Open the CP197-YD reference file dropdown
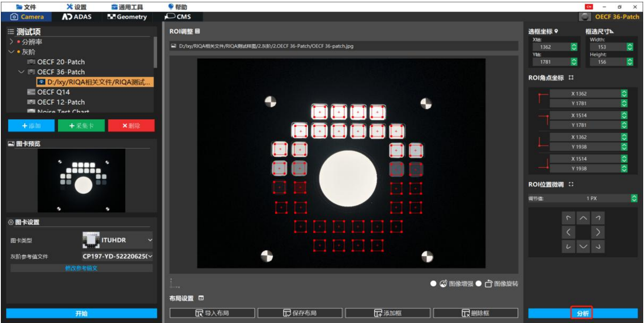The image size is (644, 323). [150, 256]
